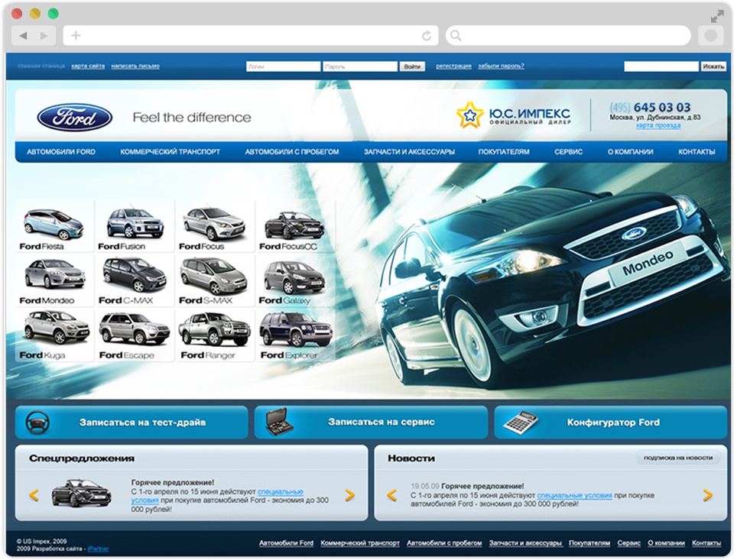Click the calculator configurator icon
Screen dimensions: 734x560
[x=520, y=422]
